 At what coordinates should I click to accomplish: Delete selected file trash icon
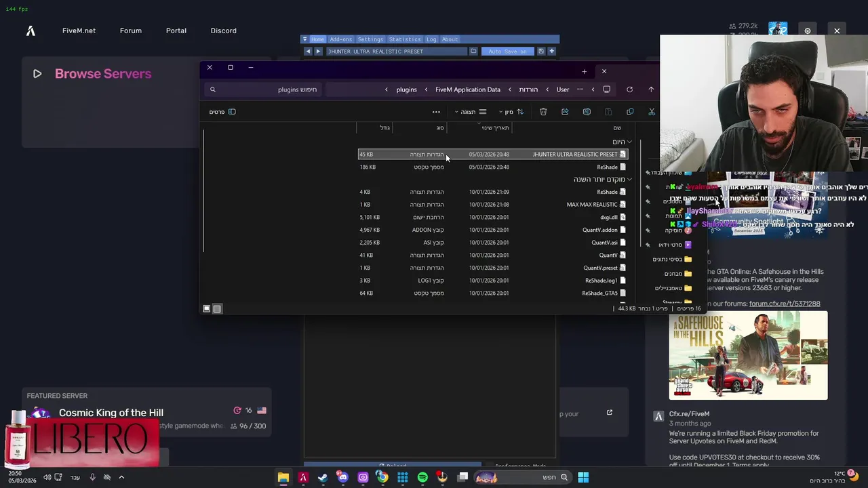coord(543,112)
